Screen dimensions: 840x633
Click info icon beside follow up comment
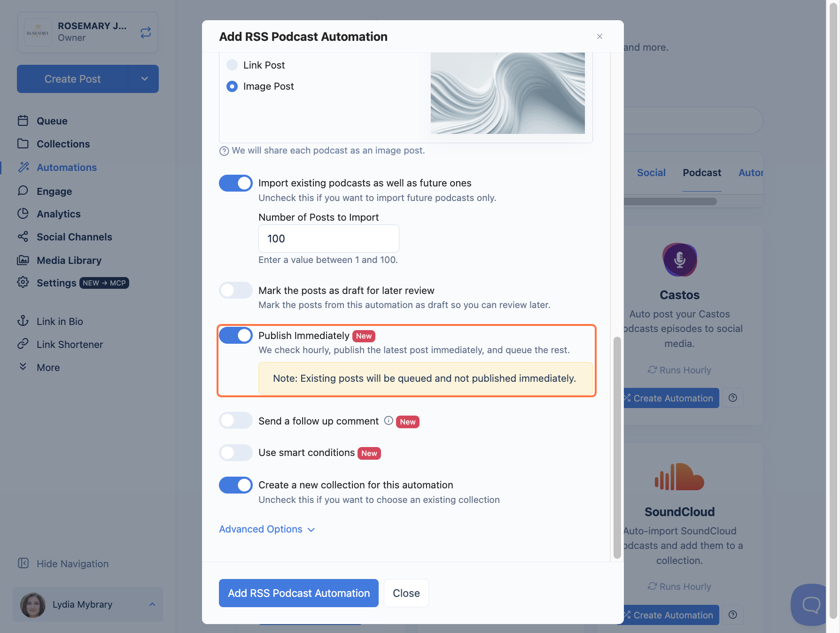tap(389, 421)
